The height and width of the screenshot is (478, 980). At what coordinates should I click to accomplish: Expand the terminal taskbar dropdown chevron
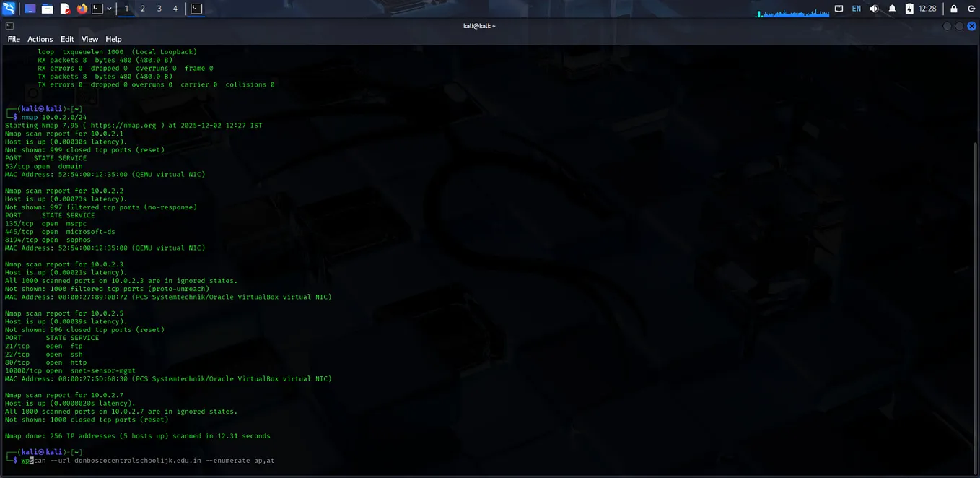pos(109,8)
